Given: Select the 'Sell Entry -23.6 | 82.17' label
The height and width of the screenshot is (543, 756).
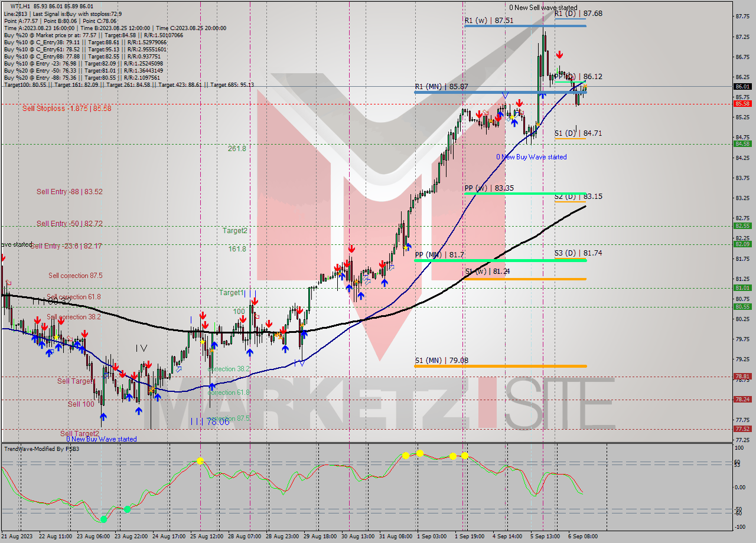Looking at the screenshot, I should pyautogui.click(x=66, y=246).
